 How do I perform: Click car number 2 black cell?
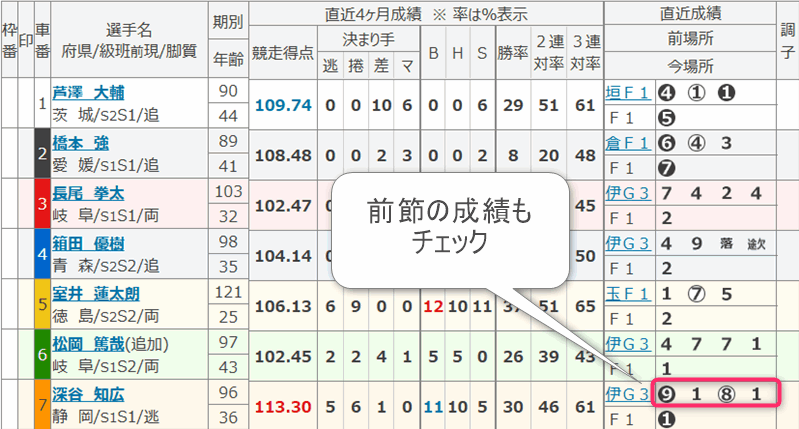pos(43,153)
